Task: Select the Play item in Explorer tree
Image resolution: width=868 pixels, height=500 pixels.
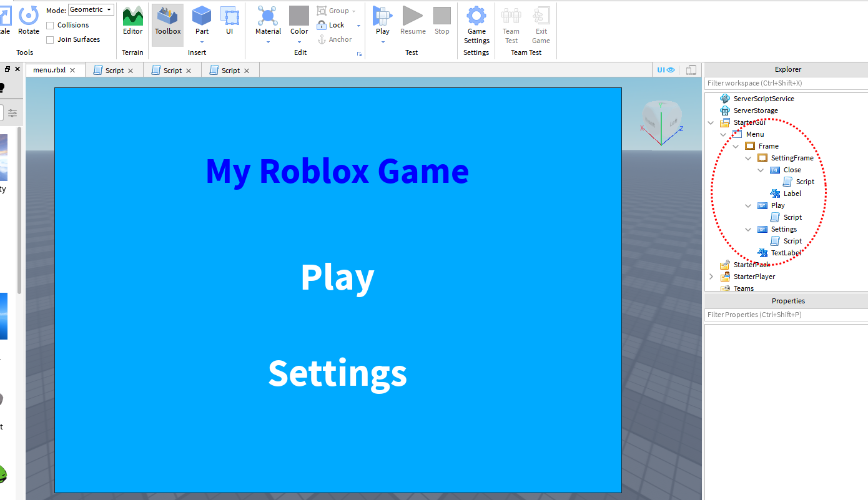Action: pyautogui.click(x=777, y=205)
